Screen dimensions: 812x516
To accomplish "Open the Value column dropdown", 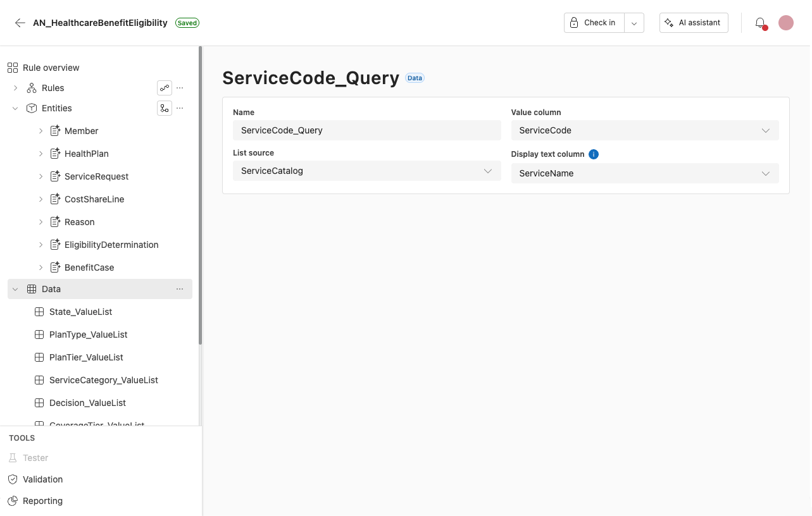I will [645, 130].
